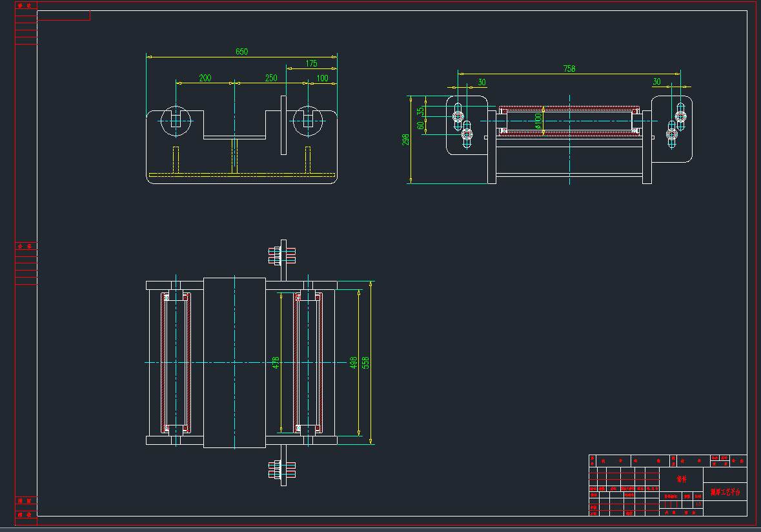Click the 175 dimension above the right bracket

[x=313, y=65]
